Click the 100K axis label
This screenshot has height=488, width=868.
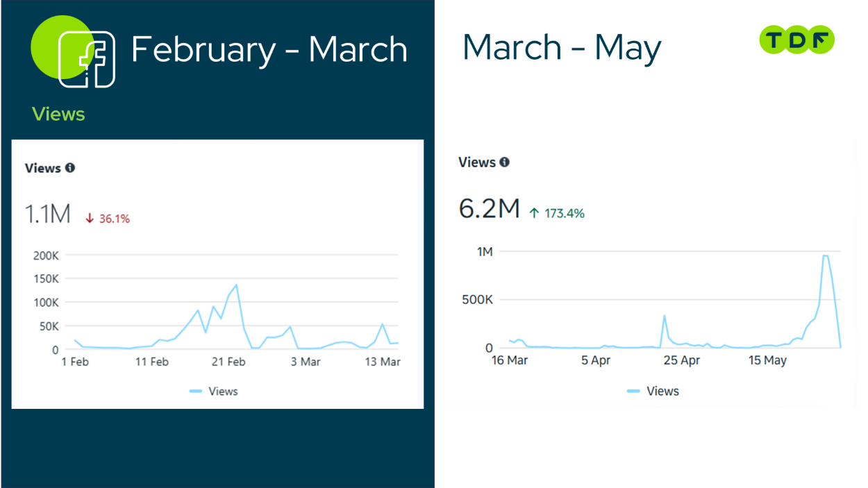(x=46, y=303)
